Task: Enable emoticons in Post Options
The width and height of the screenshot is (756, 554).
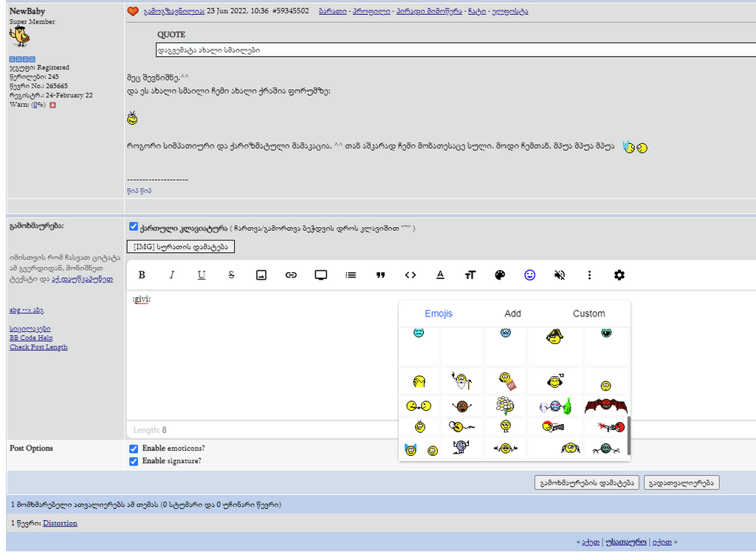Action: point(134,448)
